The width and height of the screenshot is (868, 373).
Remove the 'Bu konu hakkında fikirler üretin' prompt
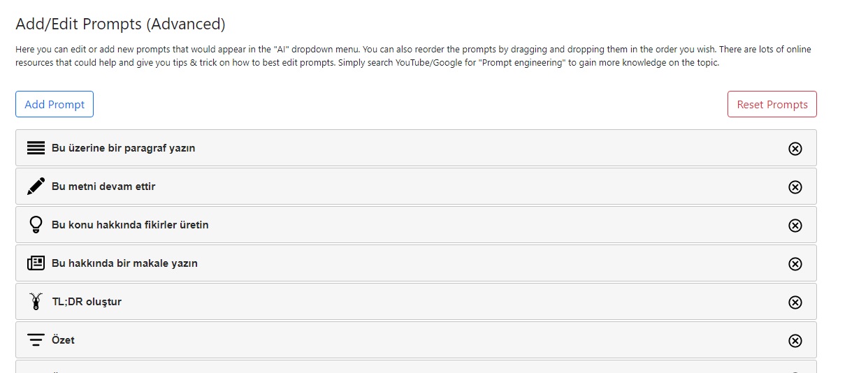[795, 225]
